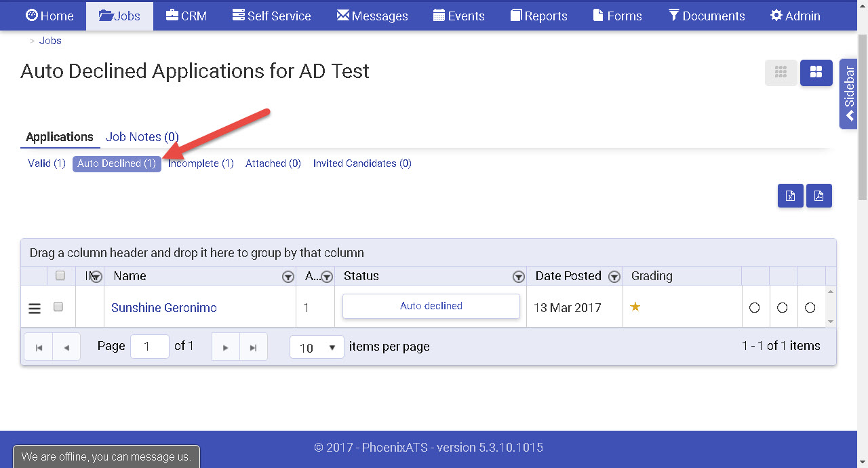Click the gold grading star
Screen dimensions: 868x468
coord(635,307)
